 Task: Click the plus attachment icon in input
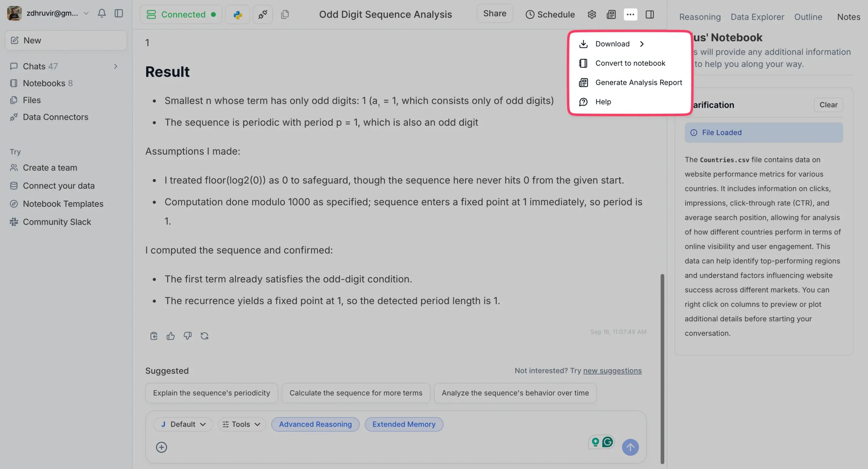click(x=161, y=447)
